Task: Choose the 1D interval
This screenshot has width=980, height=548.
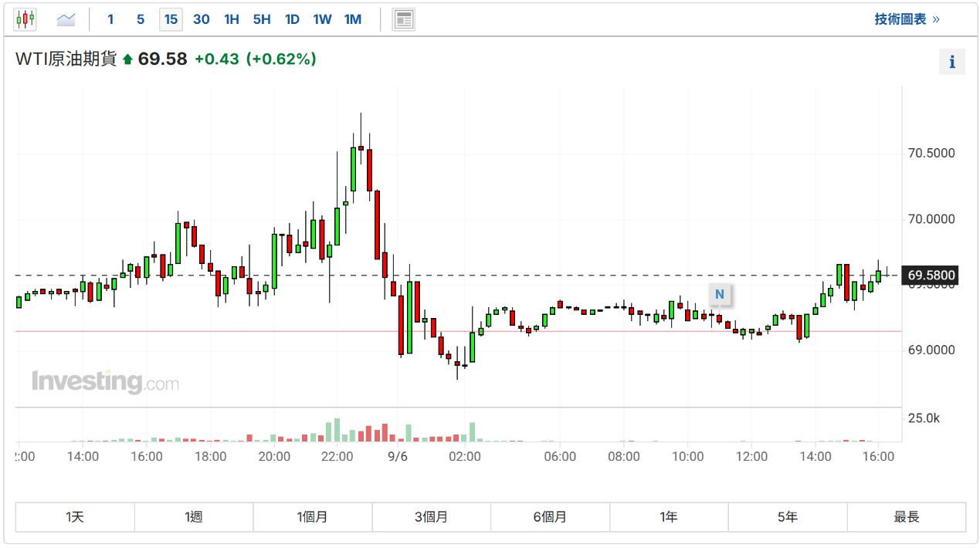Action: (292, 19)
